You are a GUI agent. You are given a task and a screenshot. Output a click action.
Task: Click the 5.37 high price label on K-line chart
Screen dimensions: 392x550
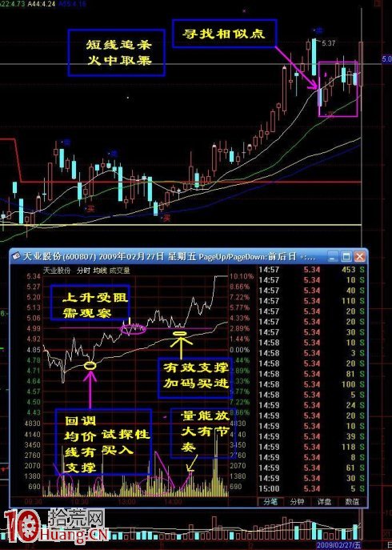coord(328,43)
